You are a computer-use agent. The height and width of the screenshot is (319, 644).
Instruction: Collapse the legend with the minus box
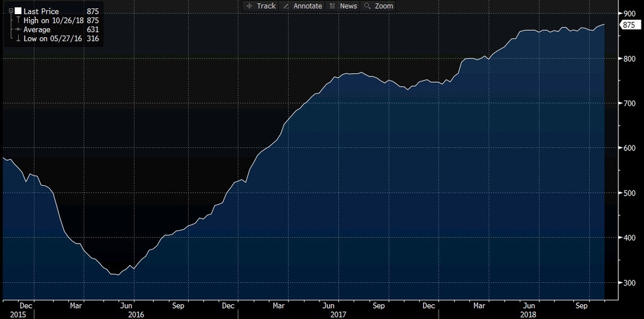tap(11, 12)
